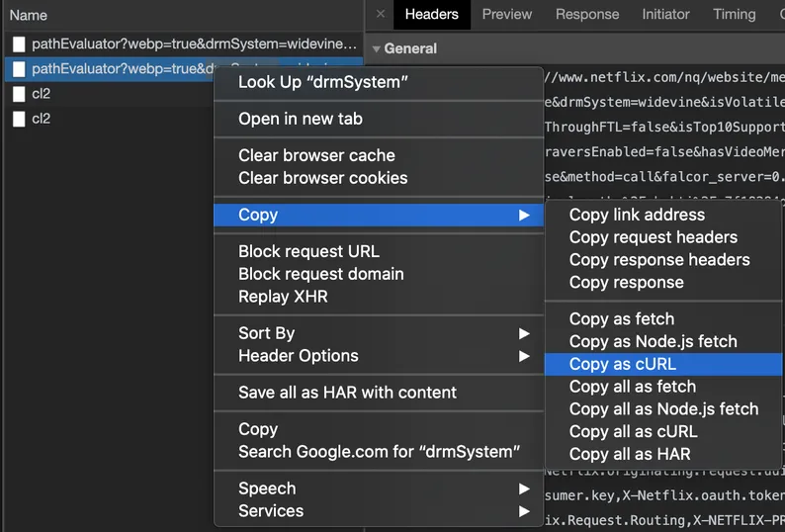Select Copy all as HAR
The image size is (785, 532).
630,454
